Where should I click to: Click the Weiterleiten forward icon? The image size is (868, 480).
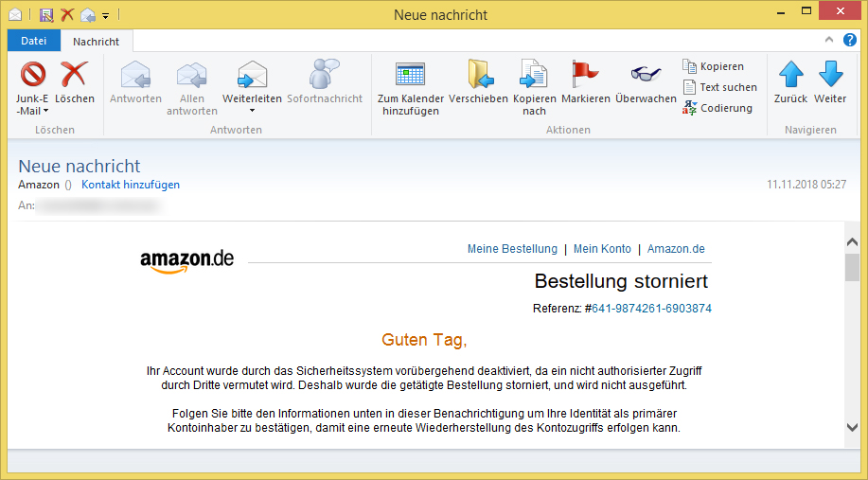(252, 75)
